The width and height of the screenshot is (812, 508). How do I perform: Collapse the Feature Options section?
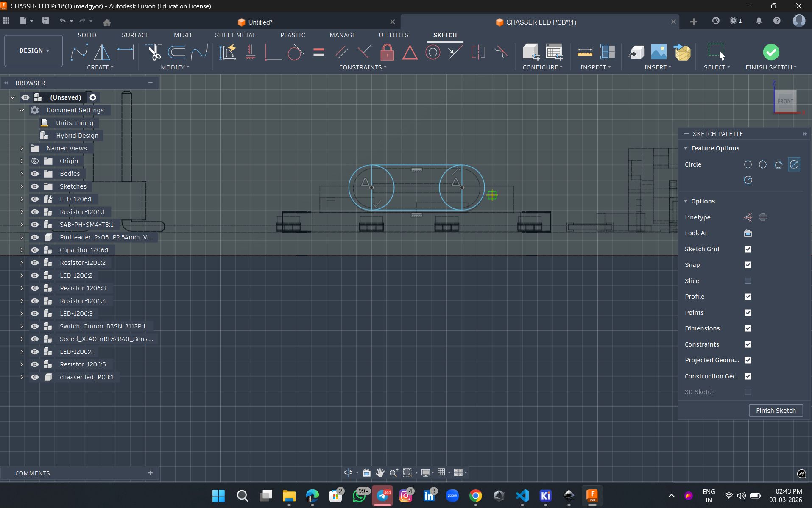click(x=686, y=148)
